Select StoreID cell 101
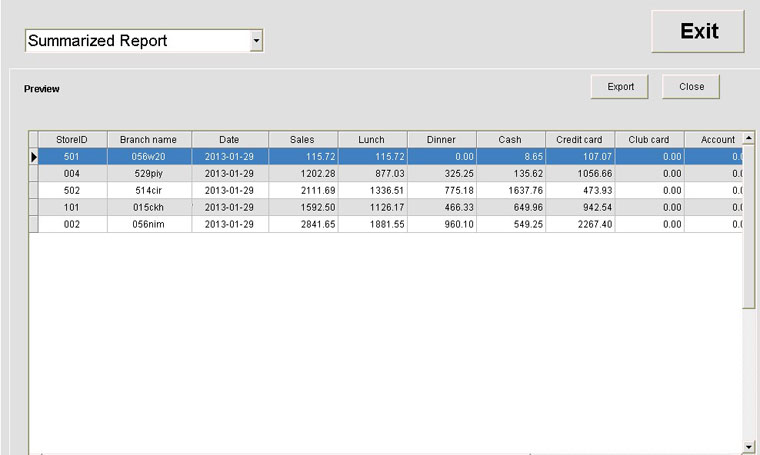760x455 pixels. [x=73, y=207]
